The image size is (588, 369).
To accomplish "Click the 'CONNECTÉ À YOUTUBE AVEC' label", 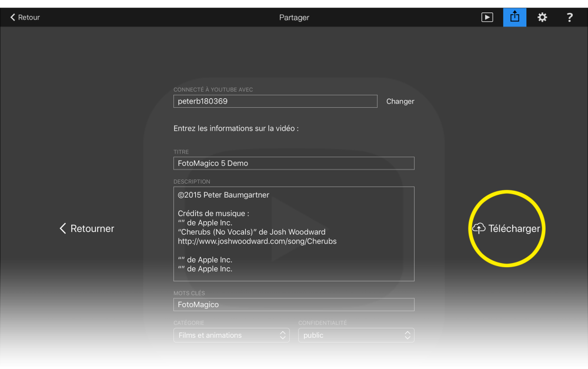I will pos(213,89).
